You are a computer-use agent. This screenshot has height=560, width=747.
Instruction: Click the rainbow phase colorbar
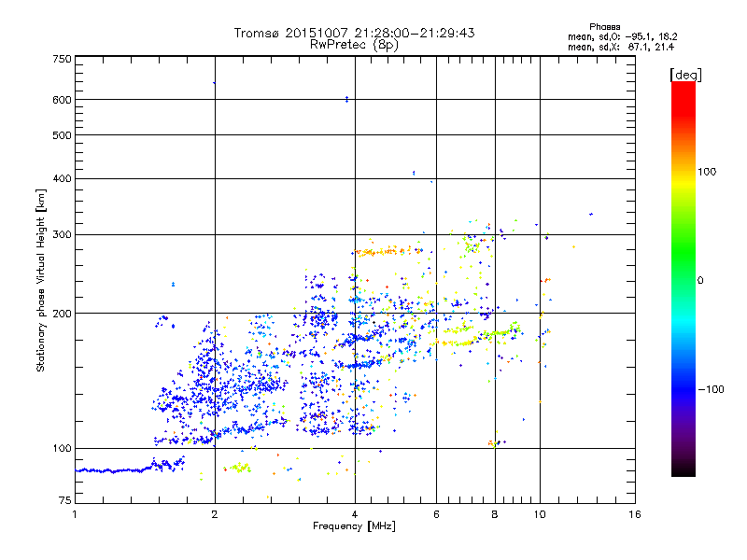click(x=684, y=279)
